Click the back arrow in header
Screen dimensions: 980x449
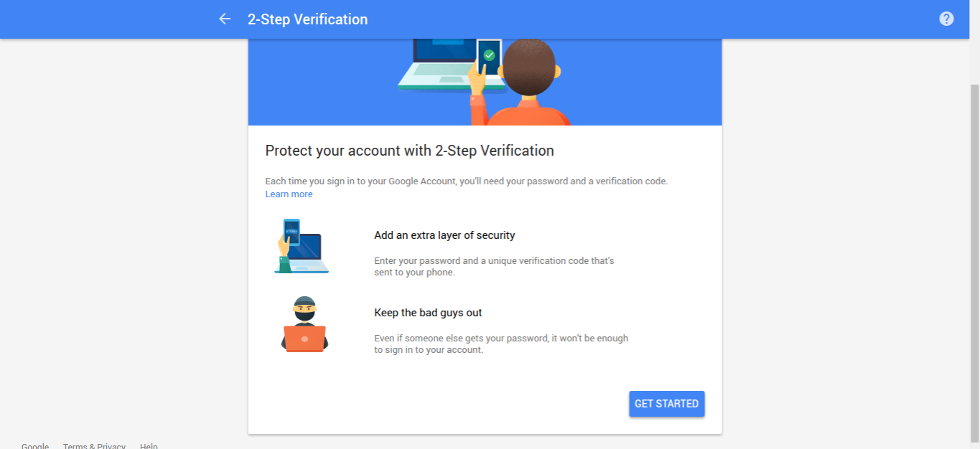(225, 19)
